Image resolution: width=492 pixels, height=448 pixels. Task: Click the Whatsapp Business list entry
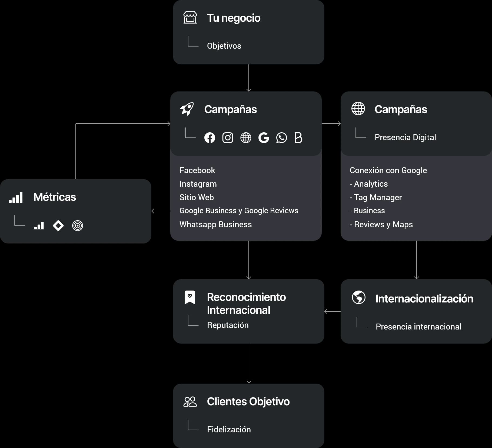(215, 225)
